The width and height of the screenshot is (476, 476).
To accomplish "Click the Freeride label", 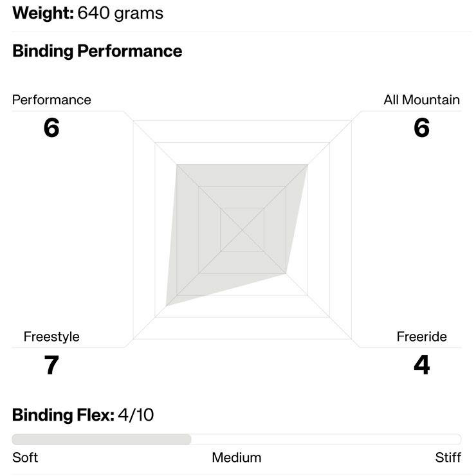I will (421, 336).
